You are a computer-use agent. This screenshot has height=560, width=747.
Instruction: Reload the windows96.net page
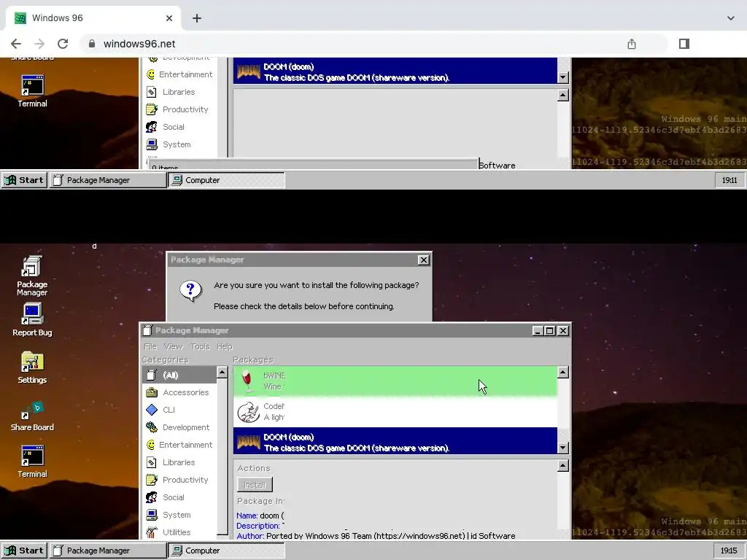pyautogui.click(x=63, y=44)
